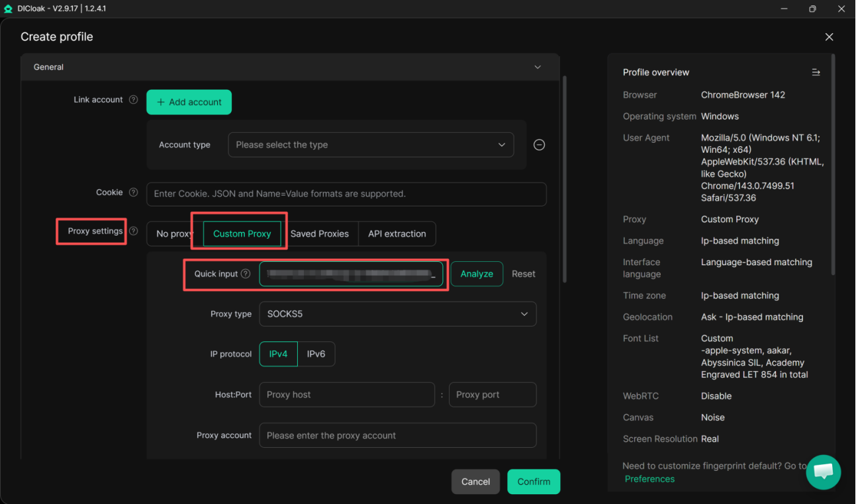Click the form's vertical scrollbar
The image size is (856, 504).
pyautogui.click(x=565, y=179)
